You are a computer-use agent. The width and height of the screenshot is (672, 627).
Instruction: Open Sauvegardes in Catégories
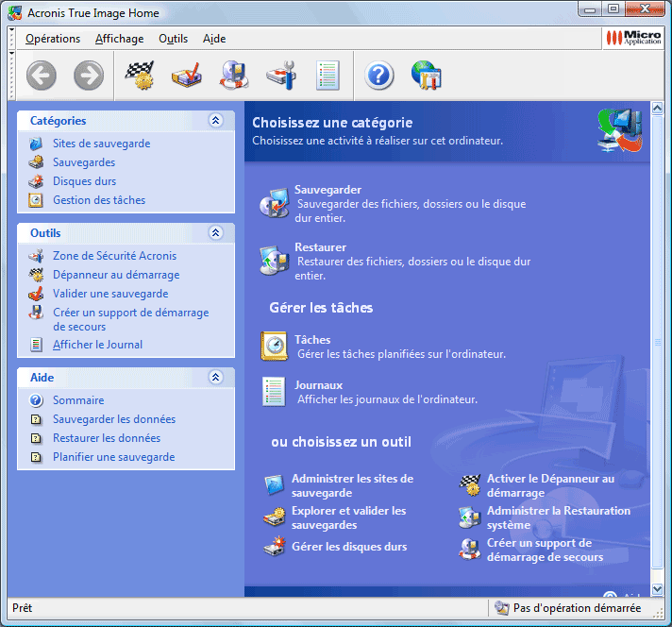(x=84, y=162)
